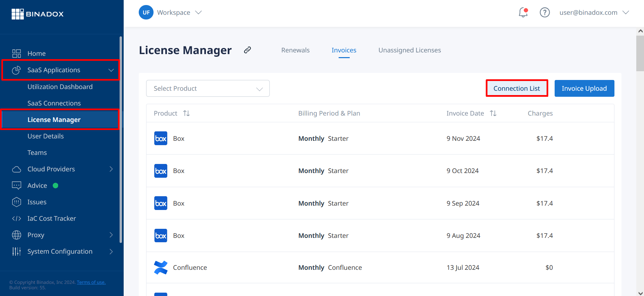
Task: Collapse SaaS Applications menu chevron
Action: 111,70
